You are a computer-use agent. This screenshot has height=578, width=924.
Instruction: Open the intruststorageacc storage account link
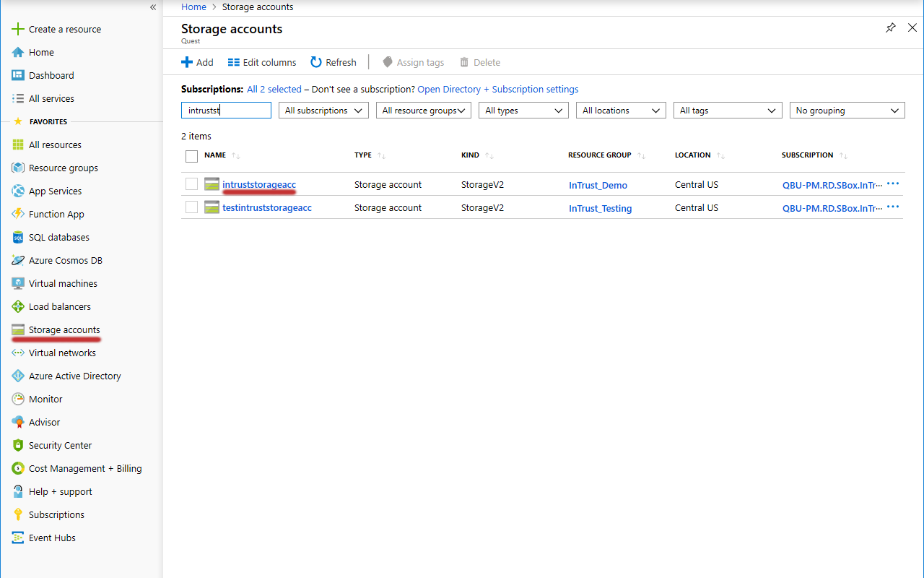click(x=259, y=185)
